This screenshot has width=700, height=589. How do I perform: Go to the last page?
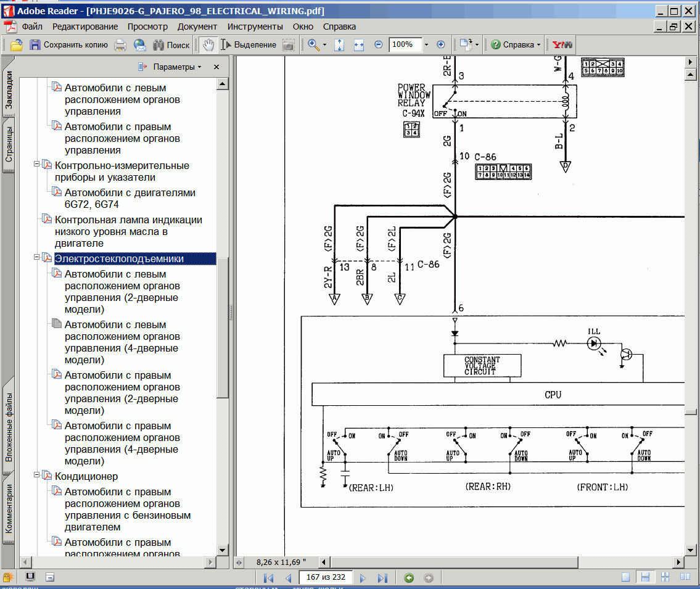click(382, 578)
